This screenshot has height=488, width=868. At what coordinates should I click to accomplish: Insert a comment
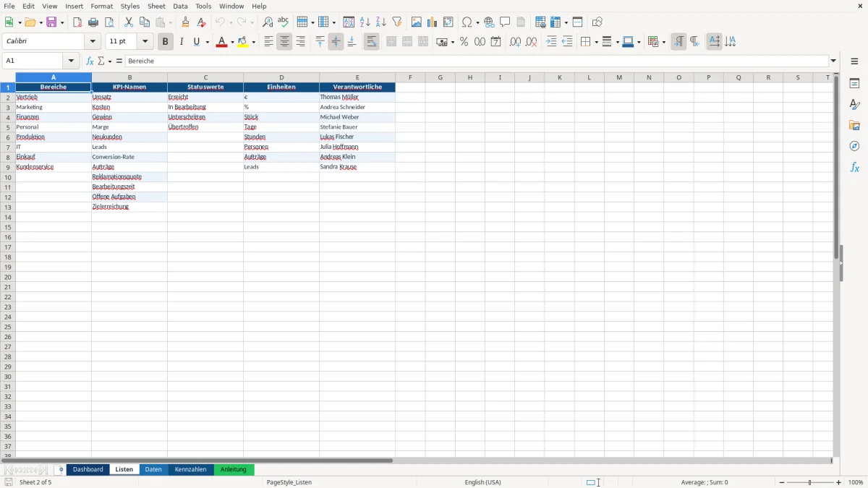pyautogui.click(x=505, y=22)
